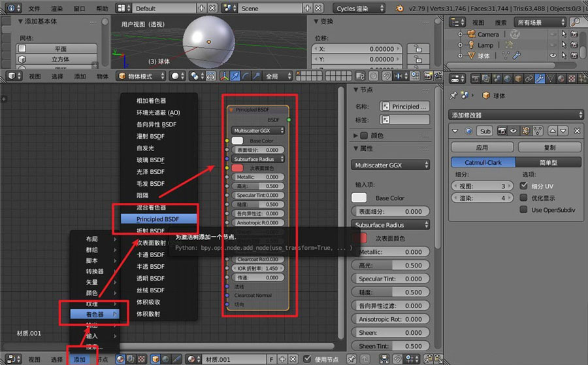The image size is (588, 365).
Task: Toggle Subsurf modifier viewport display eye icon
Action: 514,131
